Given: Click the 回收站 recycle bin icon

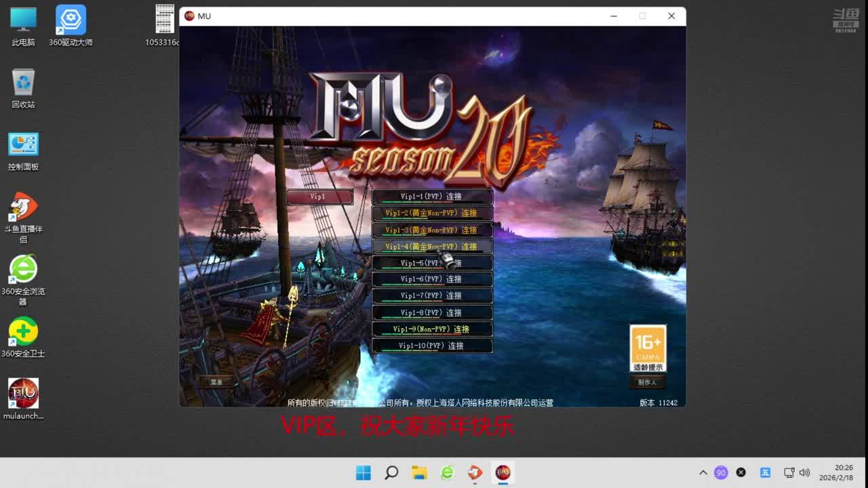Looking at the screenshot, I should (23, 83).
